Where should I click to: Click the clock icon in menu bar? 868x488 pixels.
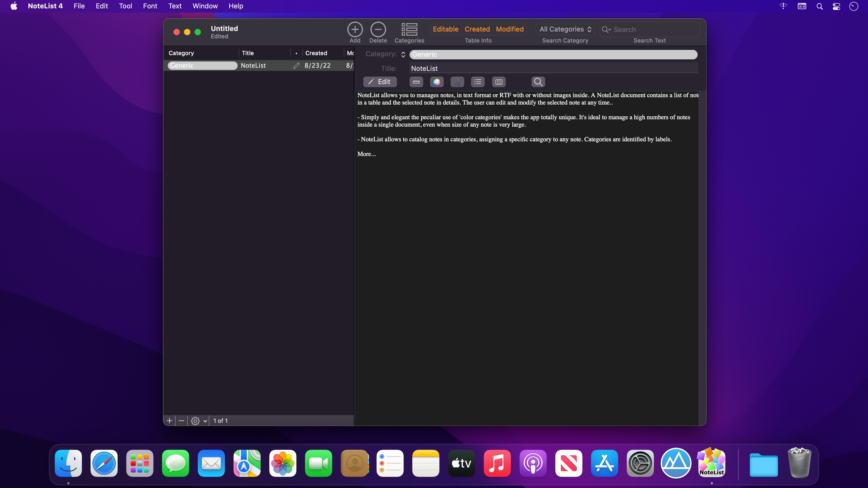854,6
